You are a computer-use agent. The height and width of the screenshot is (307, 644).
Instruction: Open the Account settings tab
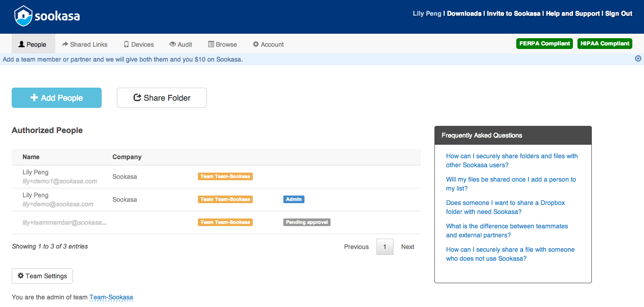(268, 44)
